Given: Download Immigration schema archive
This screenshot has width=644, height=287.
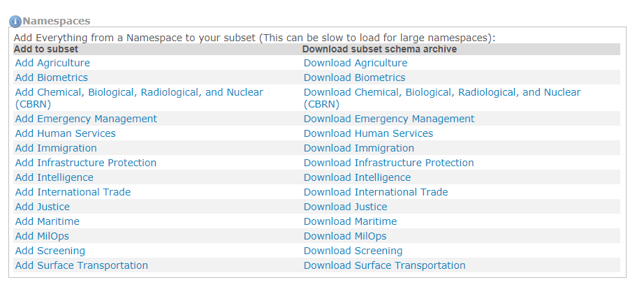Looking at the screenshot, I should point(359,148).
